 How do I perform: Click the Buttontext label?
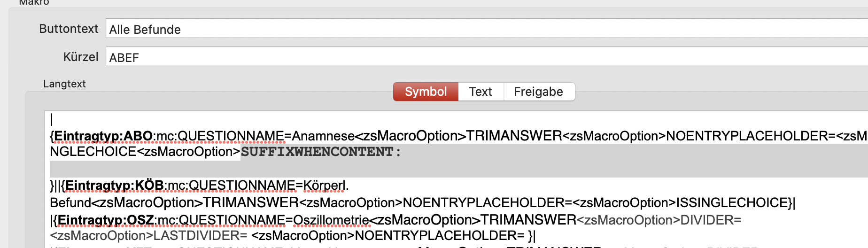[x=69, y=29]
